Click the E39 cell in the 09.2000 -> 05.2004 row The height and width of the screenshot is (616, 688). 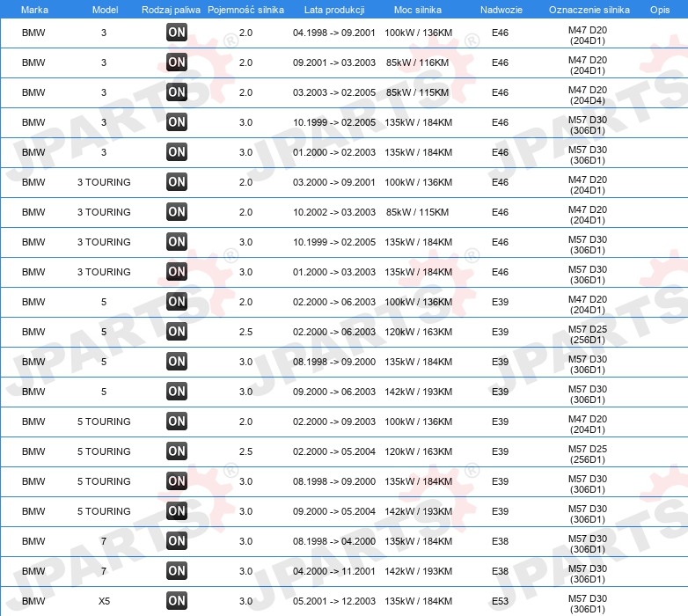click(501, 511)
